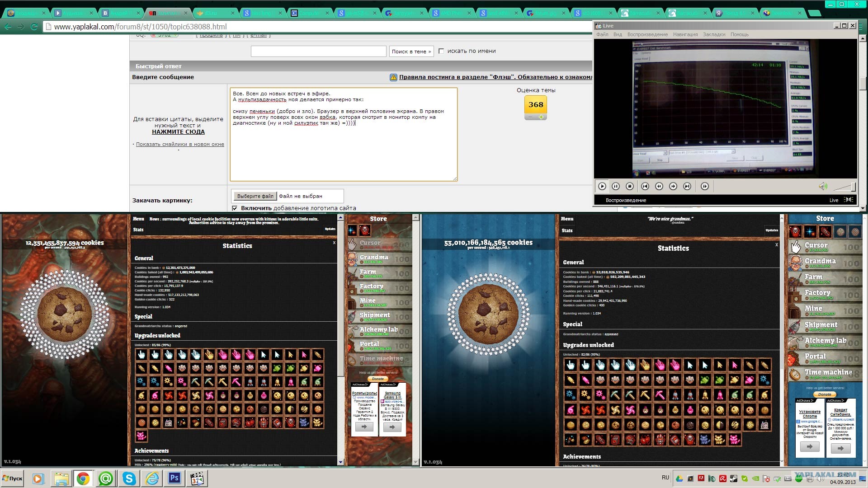Buy an Alchemy lab in the right game store
This screenshot has height=488, width=868.
click(x=825, y=342)
